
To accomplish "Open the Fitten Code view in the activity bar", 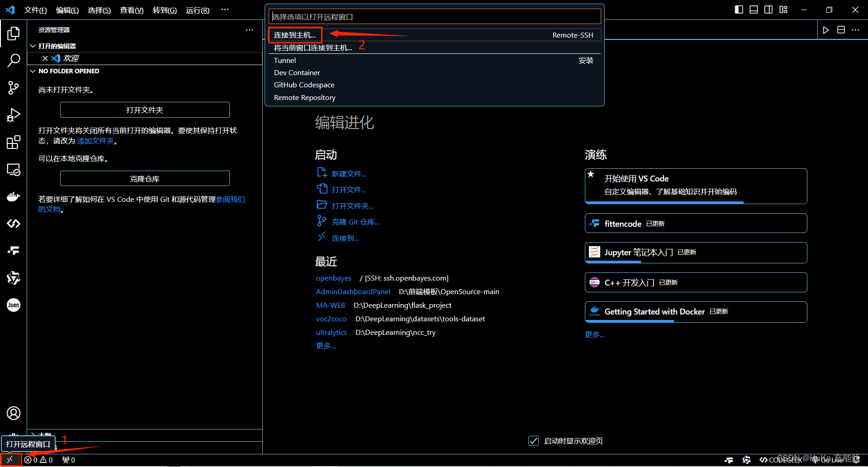I will 14,251.
